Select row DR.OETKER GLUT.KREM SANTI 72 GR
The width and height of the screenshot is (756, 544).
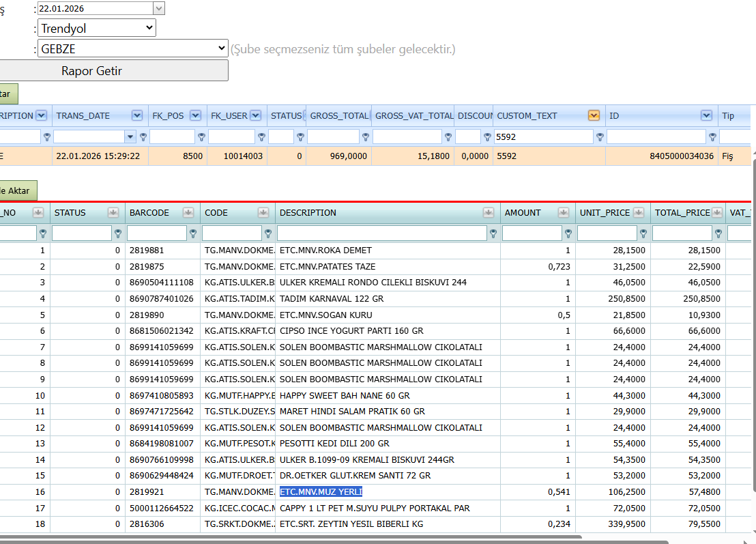(375, 476)
